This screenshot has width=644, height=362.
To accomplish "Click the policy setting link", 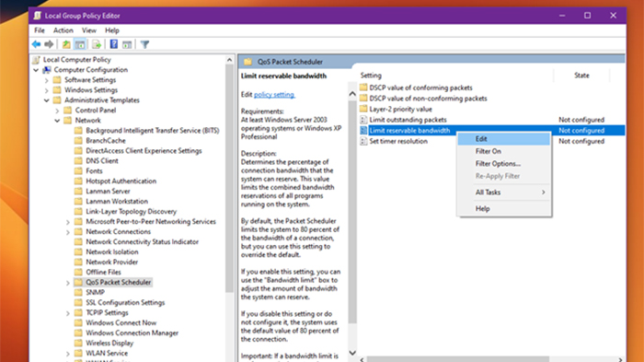I will (274, 95).
